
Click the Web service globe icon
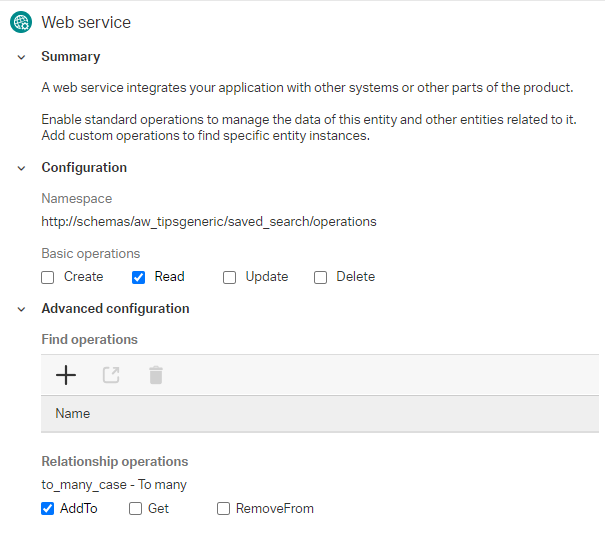coord(21,22)
